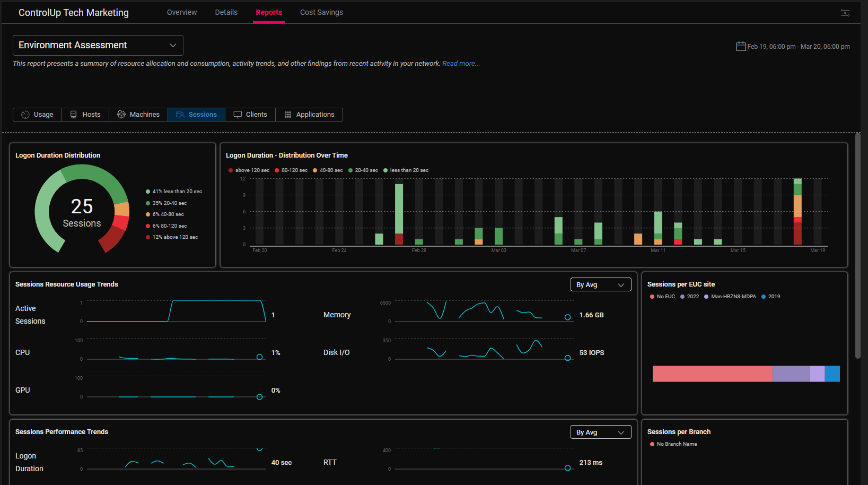The height and width of the screenshot is (485, 868).
Task: Click the Applications grid icon
Action: [288, 115]
